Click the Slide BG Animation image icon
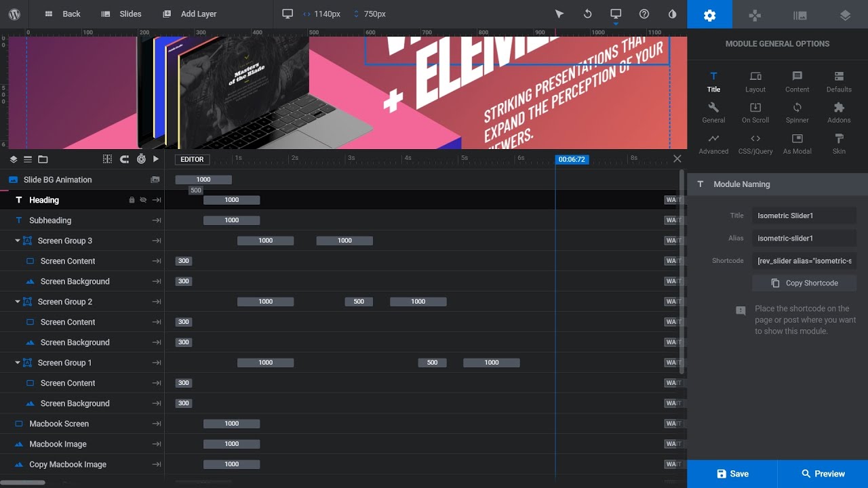Image resolution: width=868 pixels, height=488 pixels. pyautogui.click(x=155, y=180)
